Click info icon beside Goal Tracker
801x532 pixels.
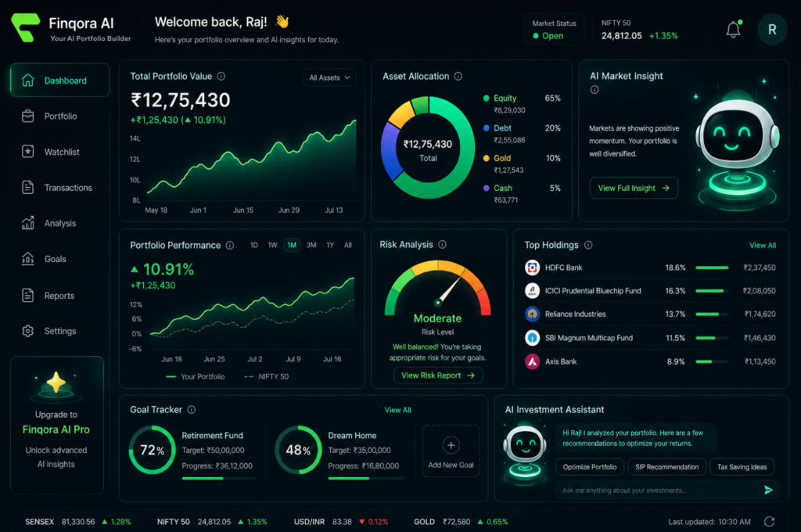pos(192,410)
